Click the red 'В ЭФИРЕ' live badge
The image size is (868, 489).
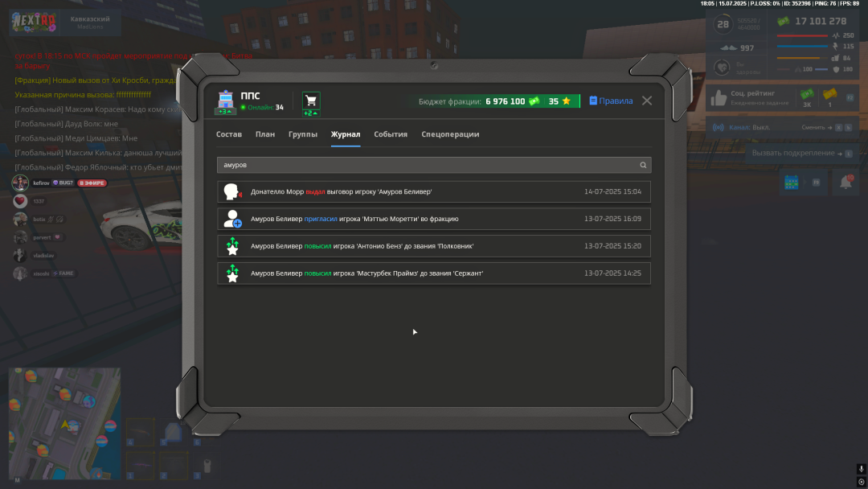coord(92,183)
